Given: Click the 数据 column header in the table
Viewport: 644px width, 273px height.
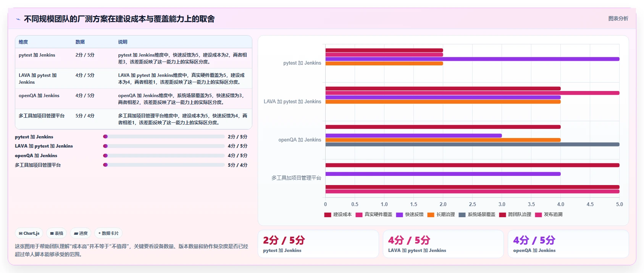Looking at the screenshot, I should [80, 42].
